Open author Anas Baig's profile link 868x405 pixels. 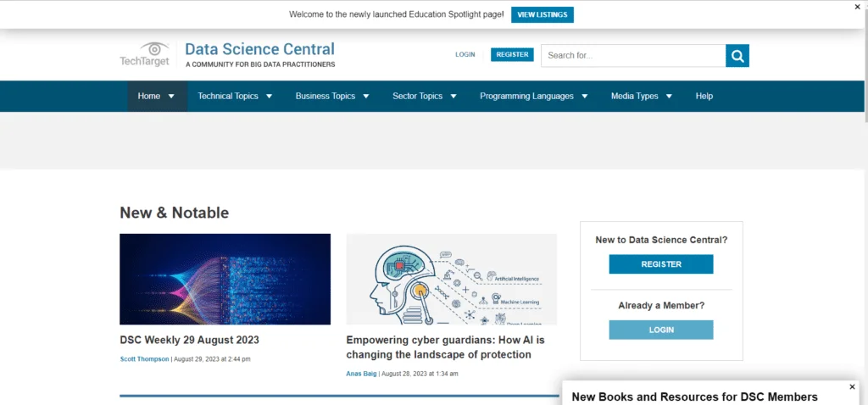361,374
